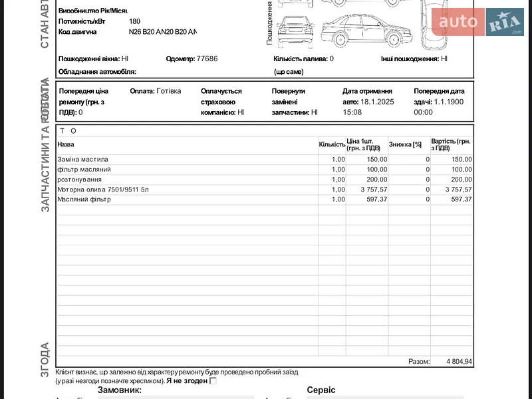Click the 'Заміна мастила' table row
Image resolution: width=532 pixels, height=399 pixels.
[264, 160]
